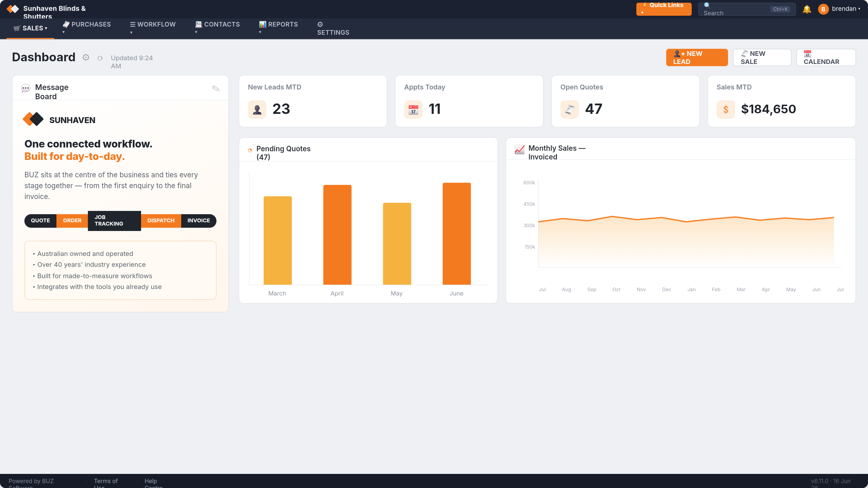Click the Pending Quotes (47) heading

pyautogui.click(x=283, y=153)
